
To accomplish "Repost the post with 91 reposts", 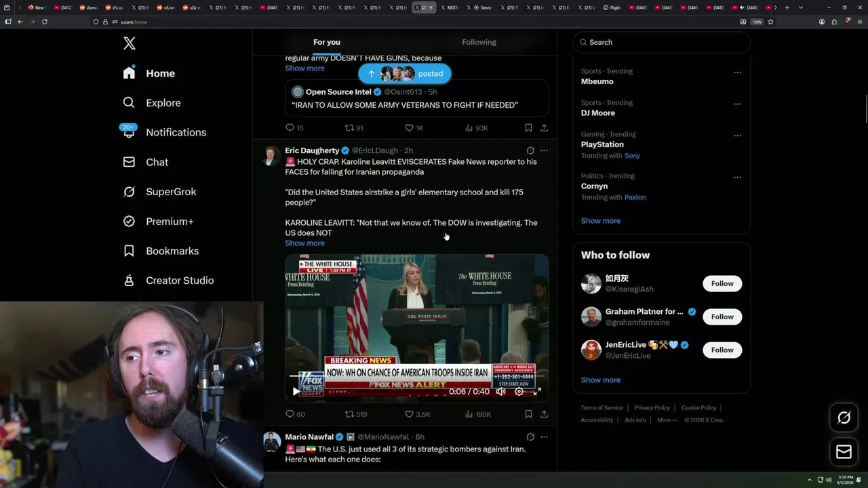I will point(354,127).
